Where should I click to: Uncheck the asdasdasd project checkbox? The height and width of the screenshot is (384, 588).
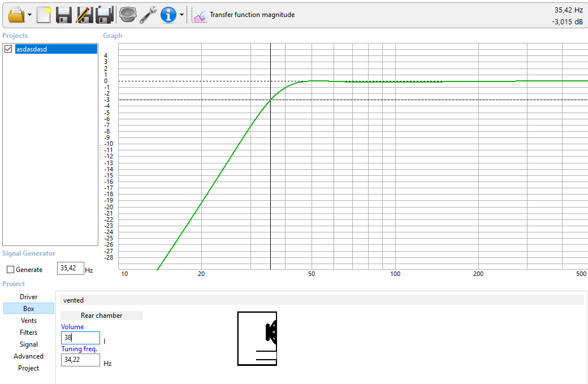point(8,49)
